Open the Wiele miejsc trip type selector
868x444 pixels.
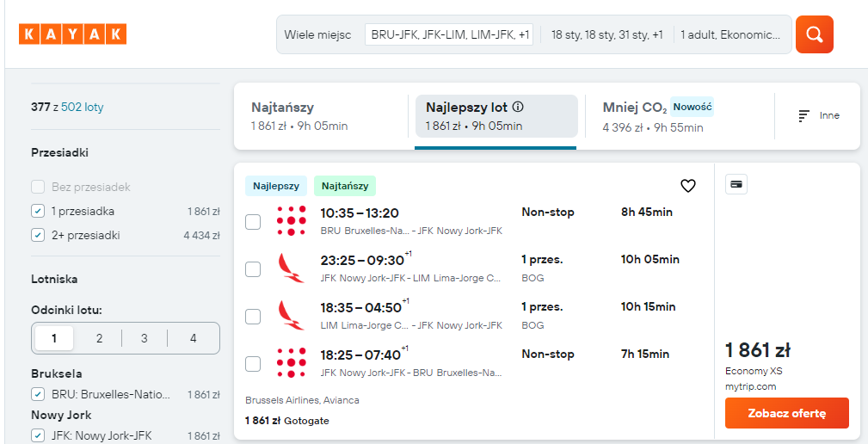coord(317,34)
